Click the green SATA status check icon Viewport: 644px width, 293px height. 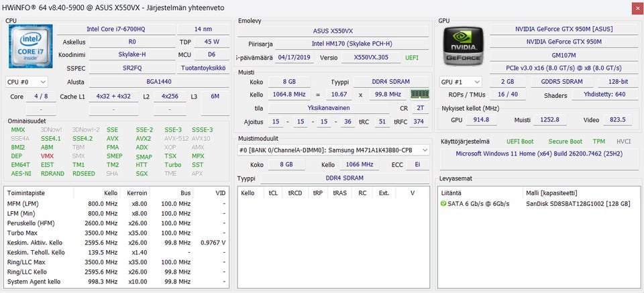(x=443, y=204)
